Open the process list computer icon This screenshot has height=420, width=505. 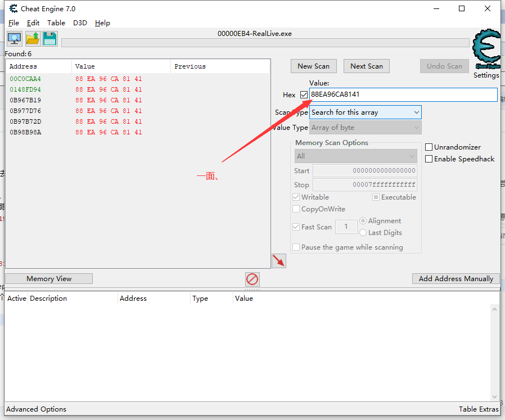(15, 39)
